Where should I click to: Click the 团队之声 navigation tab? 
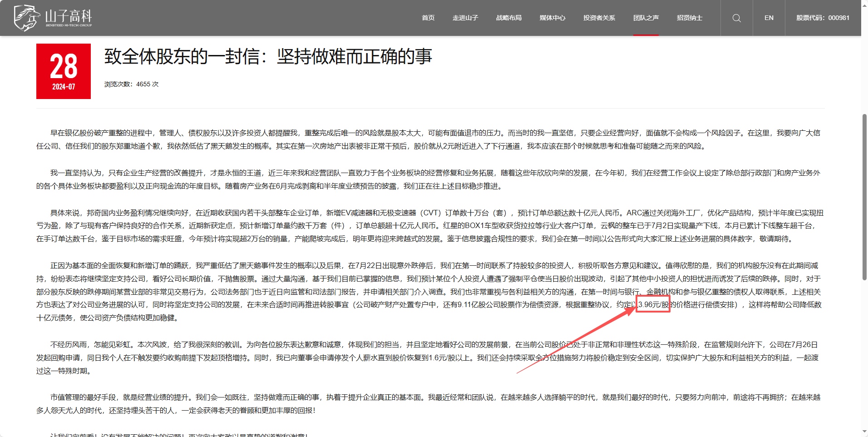pos(646,18)
